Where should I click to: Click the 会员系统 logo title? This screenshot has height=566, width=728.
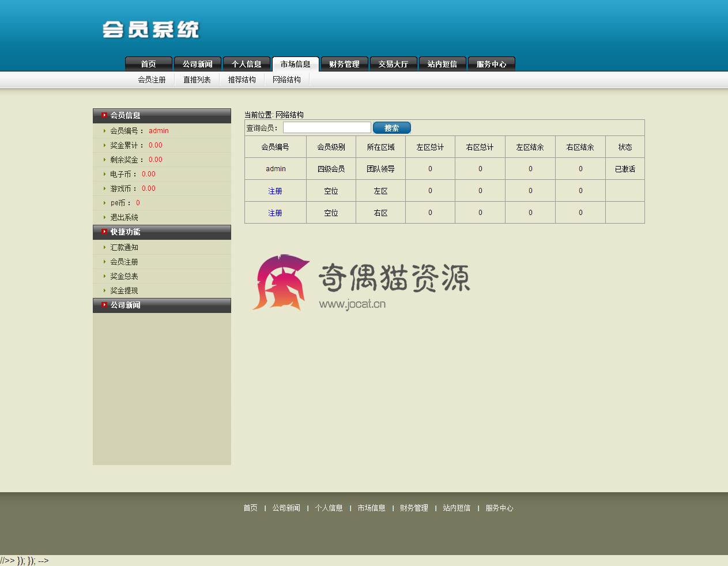(151, 29)
